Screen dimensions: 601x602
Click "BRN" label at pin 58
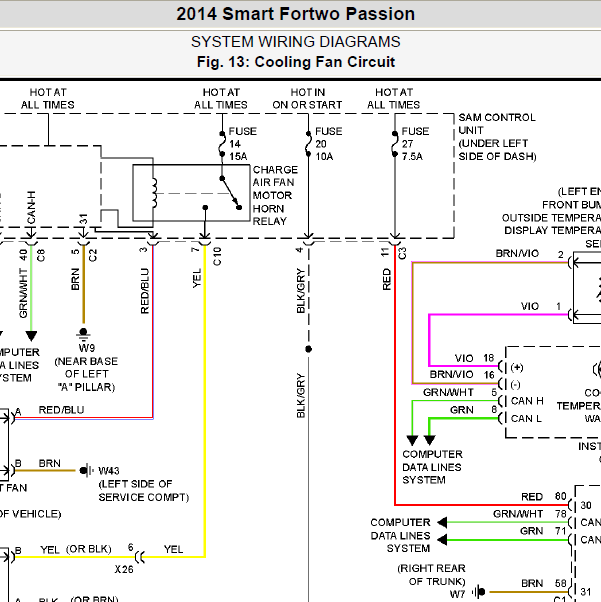tap(532, 584)
